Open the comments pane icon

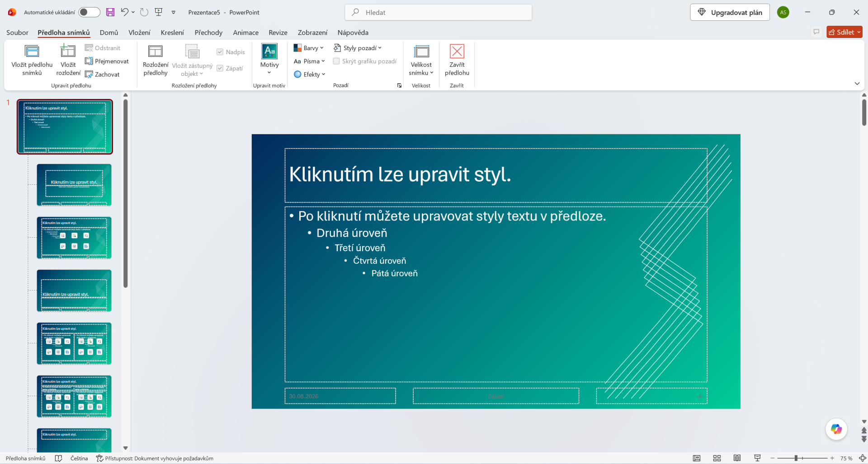tap(816, 32)
